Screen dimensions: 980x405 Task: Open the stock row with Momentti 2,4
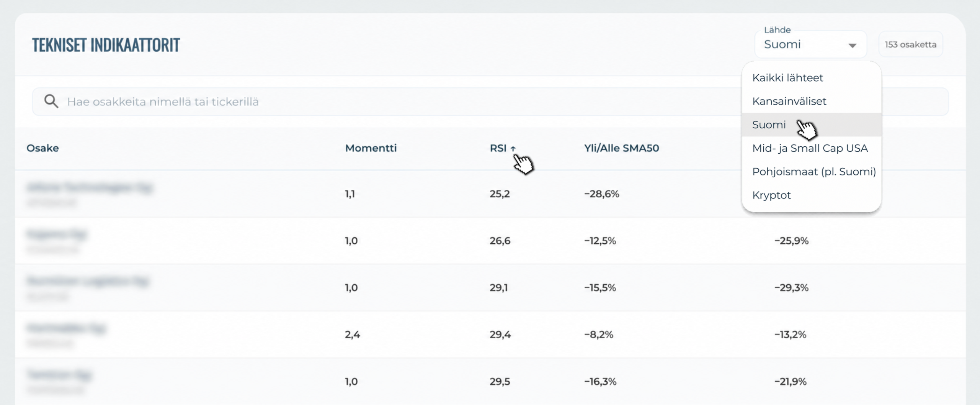pos(490,334)
